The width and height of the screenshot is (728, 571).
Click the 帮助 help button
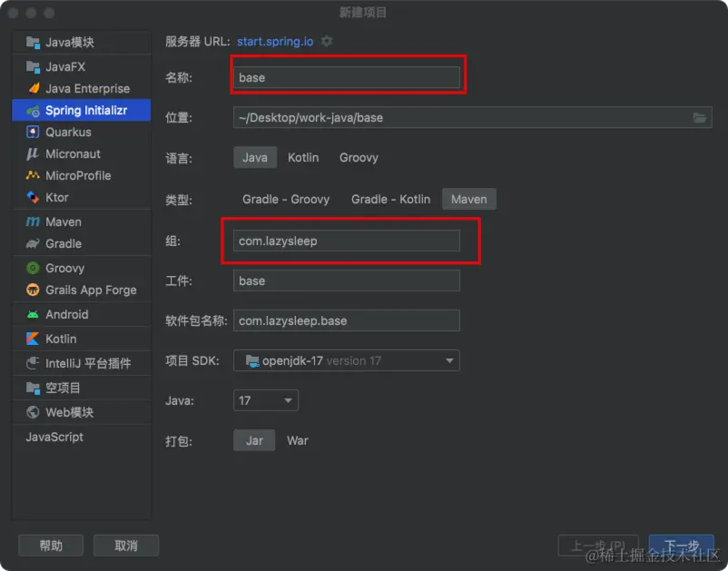click(51, 546)
